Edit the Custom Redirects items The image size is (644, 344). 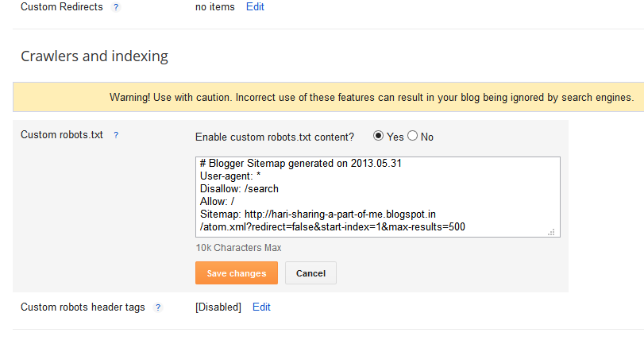tap(255, 7)
